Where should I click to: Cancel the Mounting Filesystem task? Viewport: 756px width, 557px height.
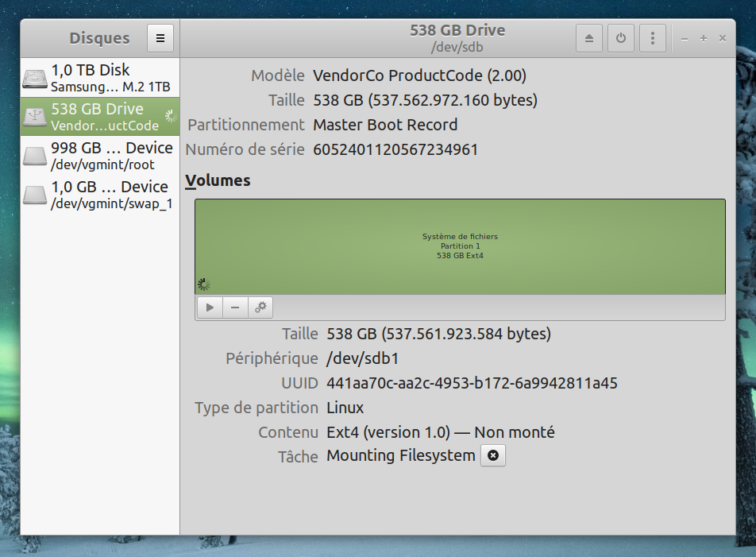click(x=493, y=455)
